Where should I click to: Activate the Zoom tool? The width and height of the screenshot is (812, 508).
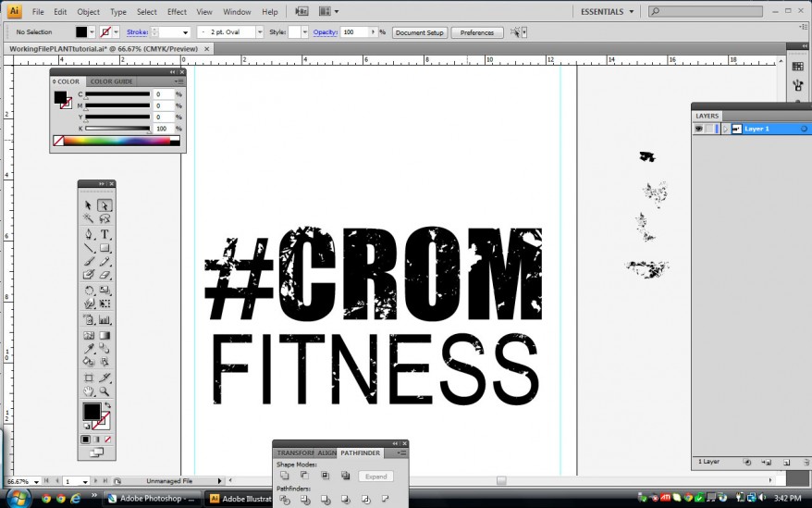coord(105,391)
